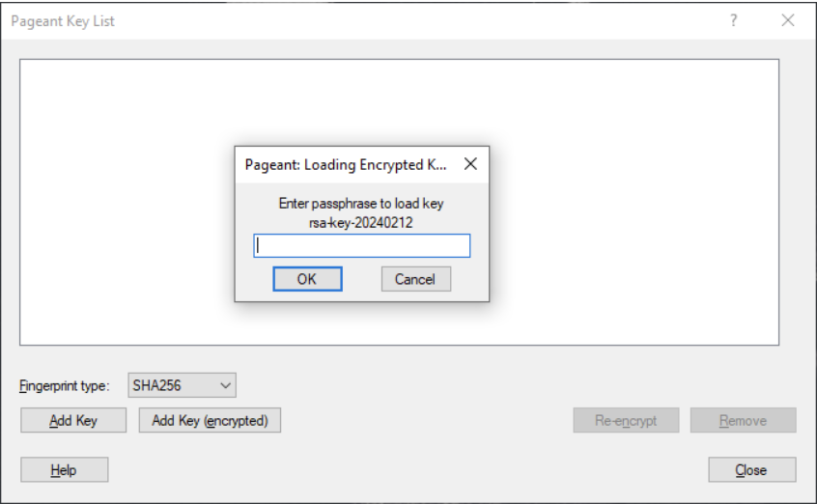Click the Pageant Key List title text
Viewport: 817px width, 504px height.
click(x=63, y=21)
